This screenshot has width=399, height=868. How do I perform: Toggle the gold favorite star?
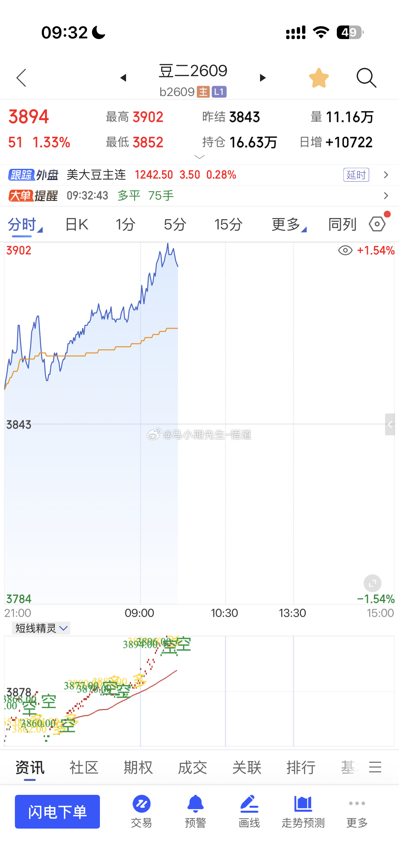pyautogui.click(x=319, y=78)
